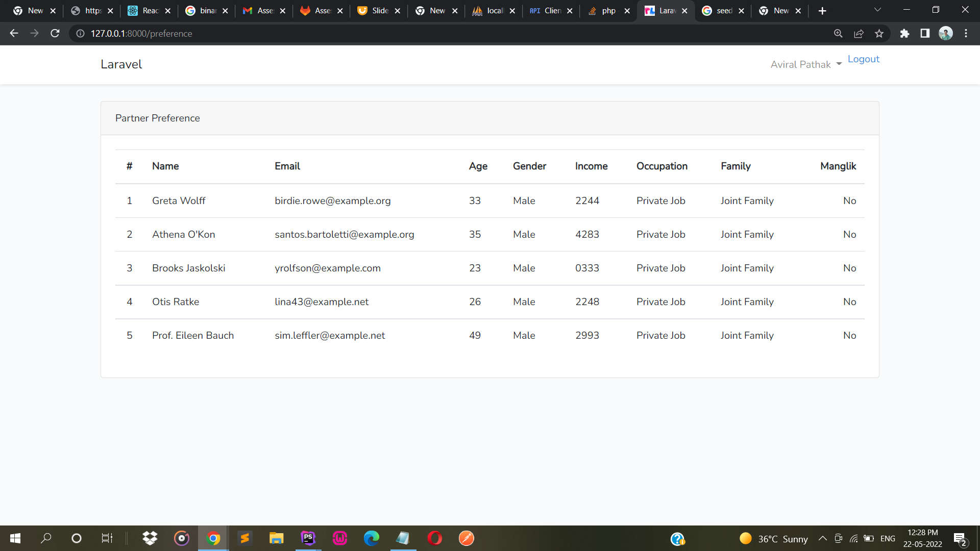Screen dimensions: 980x551
Task: Click the bookmark star in the address bar
Action: (879, 33)
